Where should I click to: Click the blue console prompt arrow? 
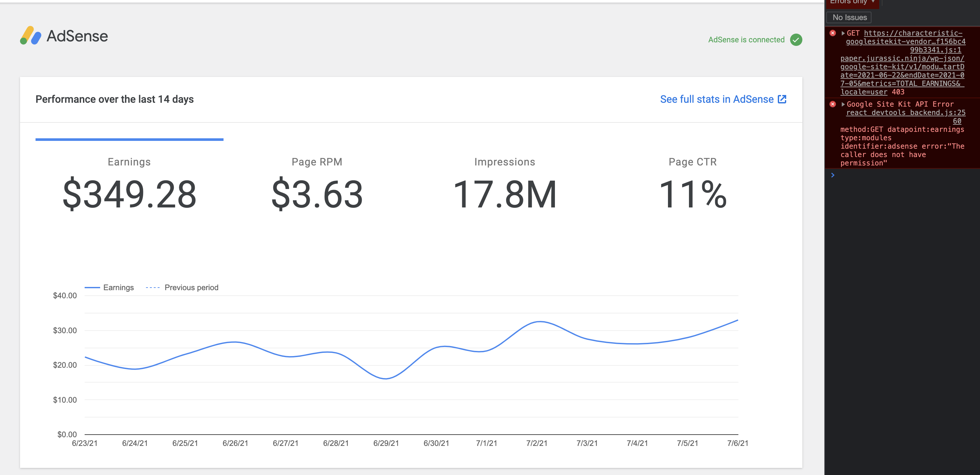pyautogui.click(x=833, y=175)
